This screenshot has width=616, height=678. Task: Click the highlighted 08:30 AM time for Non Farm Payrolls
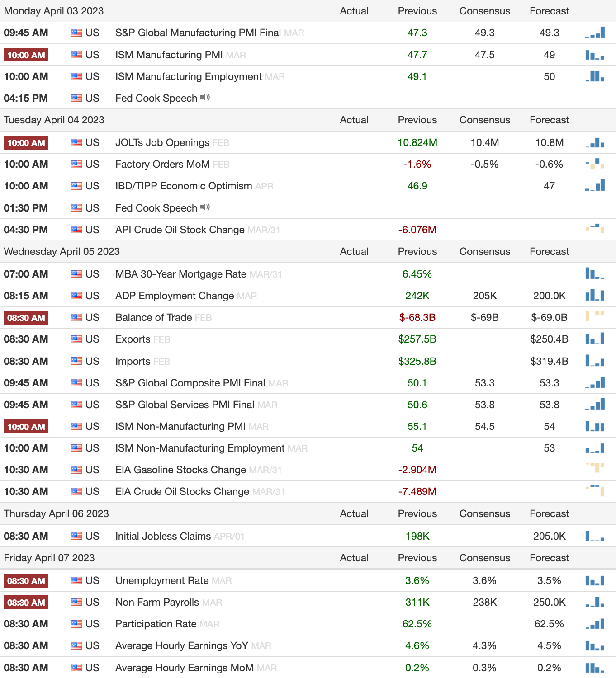(x=26, y=603)
